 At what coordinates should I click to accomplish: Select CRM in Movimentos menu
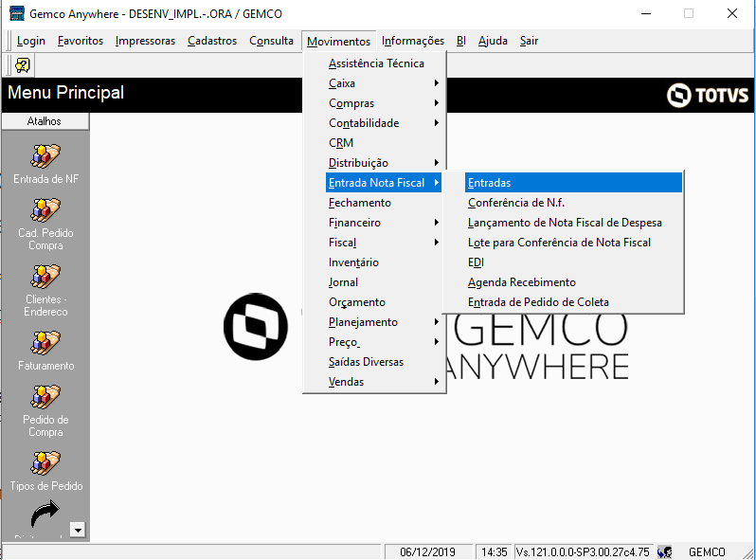pos(384,143)
